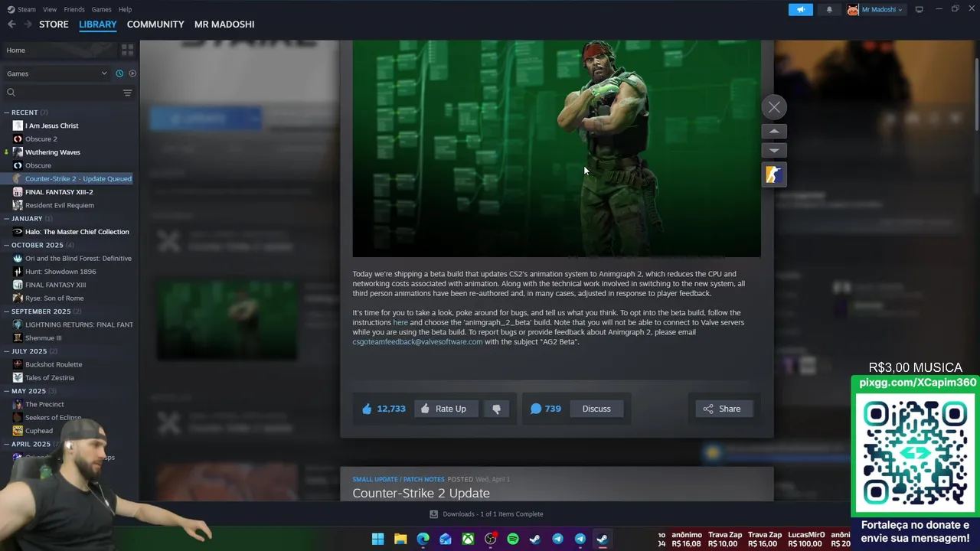Screen dimensions: 980x551
Task: Open the Help menu
Action: pos(125,9)
